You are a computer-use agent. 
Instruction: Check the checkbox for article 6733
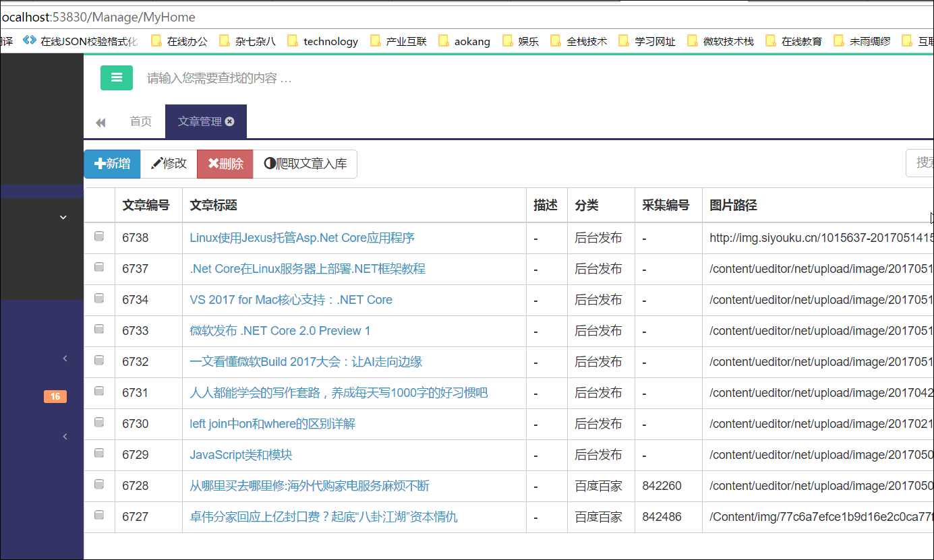point(99,329)
